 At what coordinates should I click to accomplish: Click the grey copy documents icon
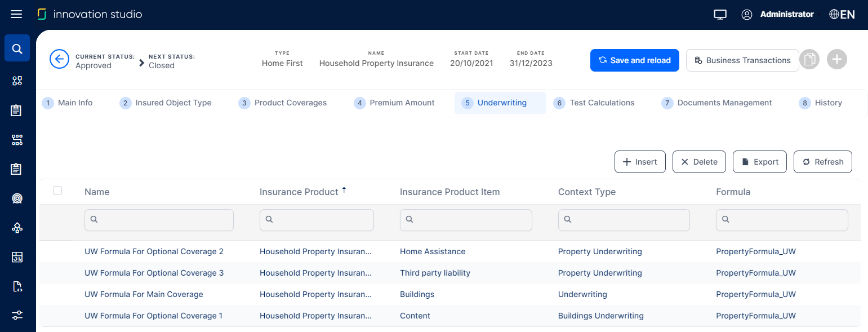point(809,60)
